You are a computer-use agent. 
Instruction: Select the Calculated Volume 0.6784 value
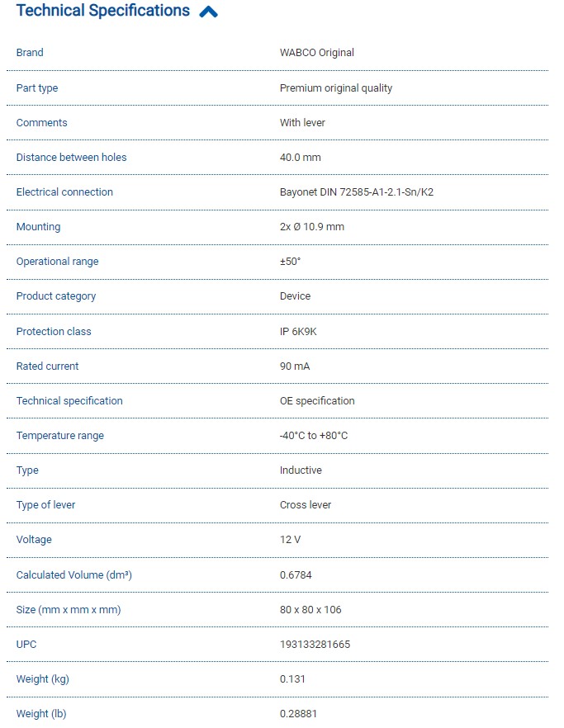296,575
